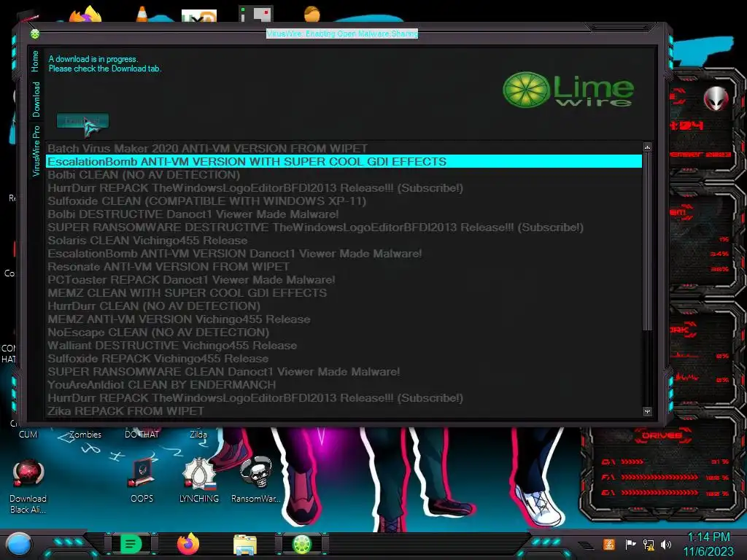The image size is (747, 560).
Task: Click the VLC cone desktop icon
Action: 142,15
